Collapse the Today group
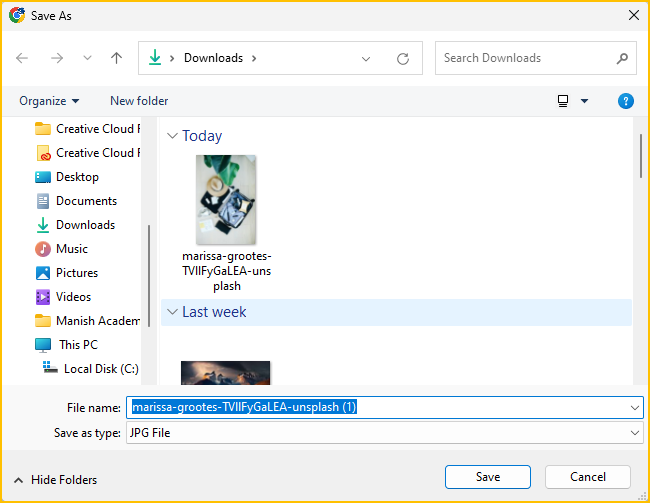 (x=172, y=136)
